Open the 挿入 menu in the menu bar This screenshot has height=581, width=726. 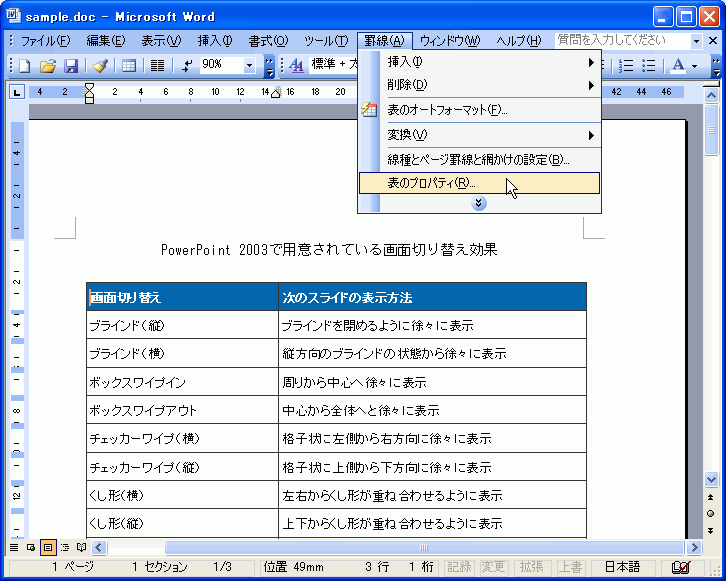[x=215, y=41]
